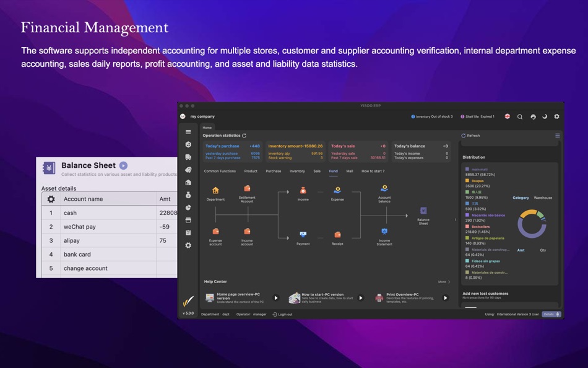Open Shelf life Expired 1 alert
The image size is (588, 368).
point(477,116)
